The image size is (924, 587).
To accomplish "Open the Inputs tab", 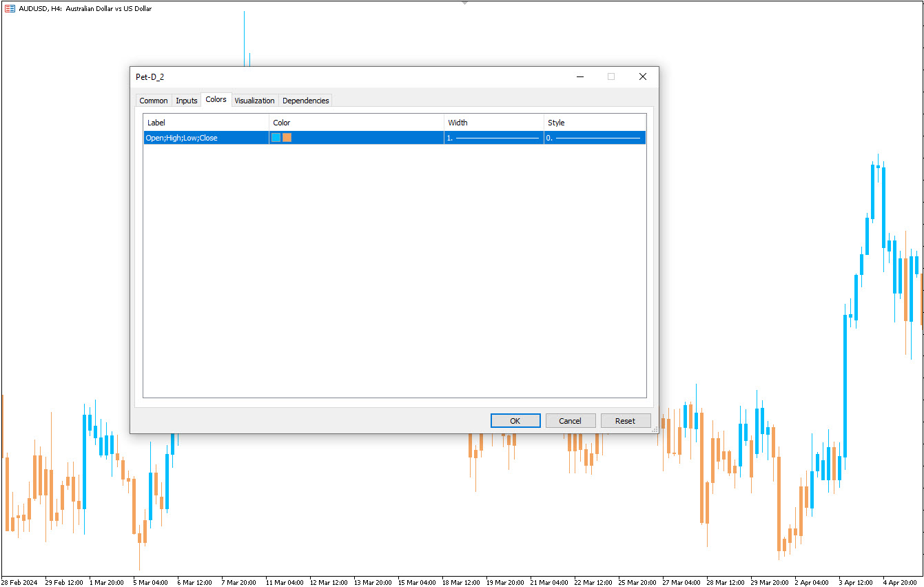I will tap(186, 100).
